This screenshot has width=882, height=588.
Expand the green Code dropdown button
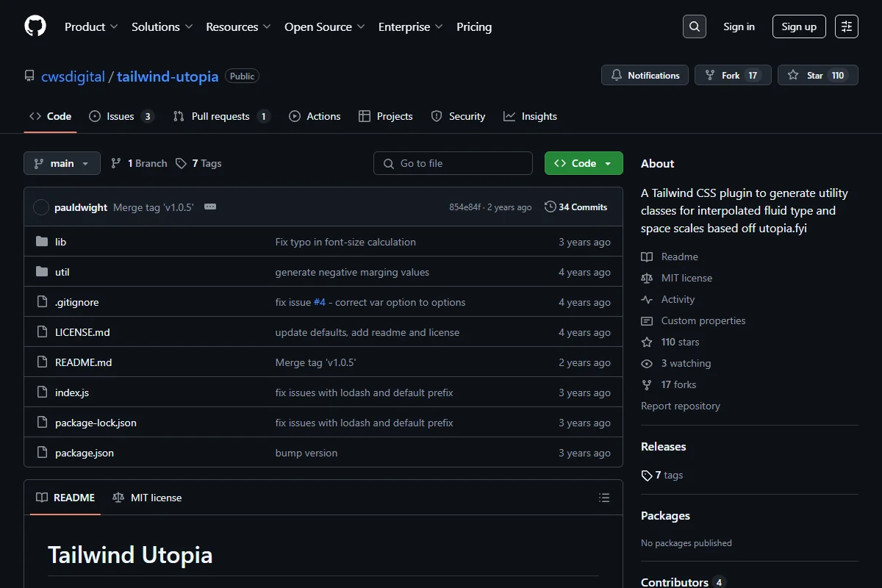[584, 163]
